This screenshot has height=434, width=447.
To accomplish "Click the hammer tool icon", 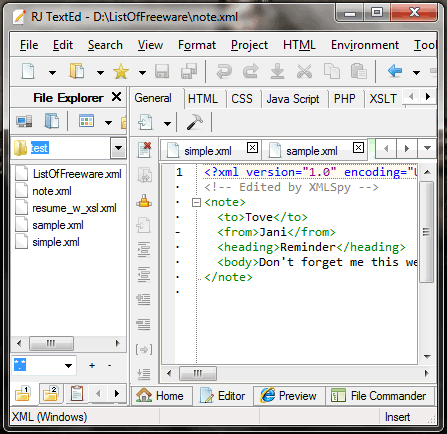I will [195, 122].
